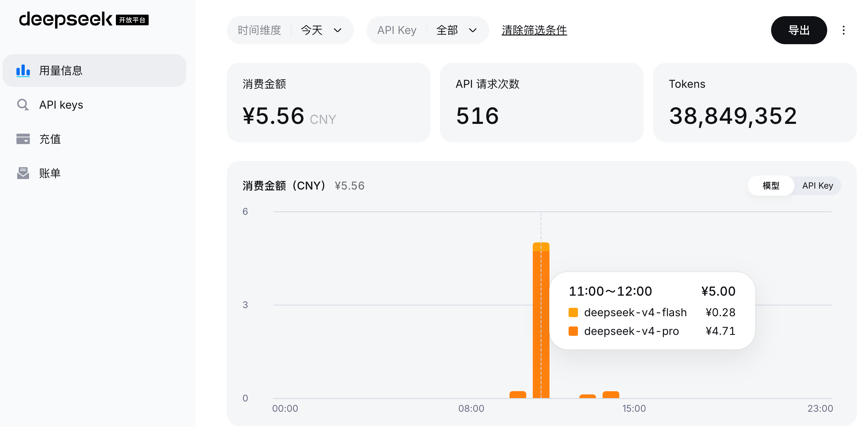Click the 15:00 x-axis label

[x=634, y=409]
